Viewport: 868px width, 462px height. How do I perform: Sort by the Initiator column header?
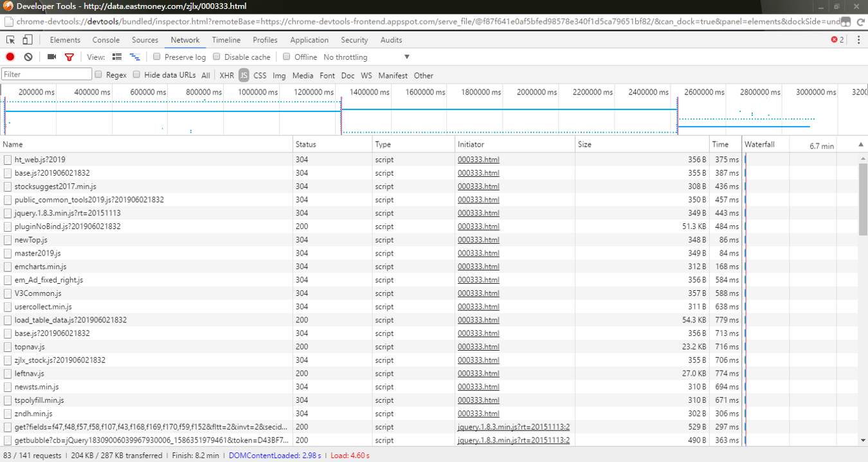tap(515, 145)
